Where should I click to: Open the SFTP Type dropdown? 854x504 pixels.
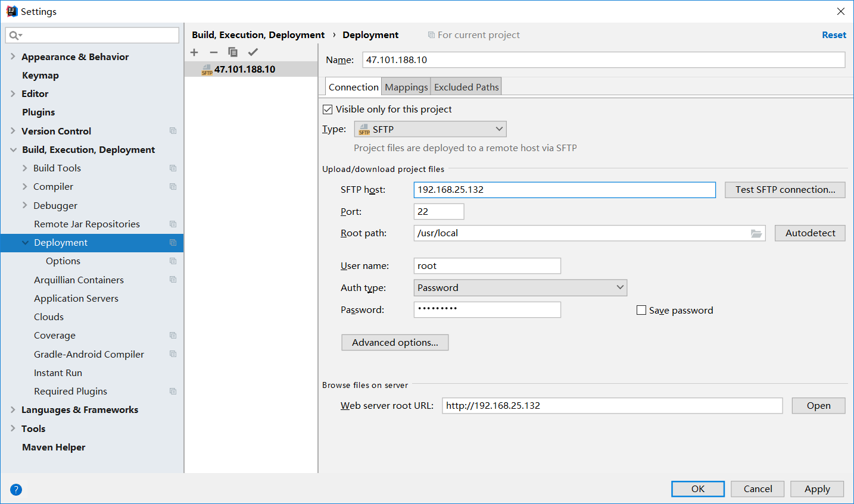430,129
